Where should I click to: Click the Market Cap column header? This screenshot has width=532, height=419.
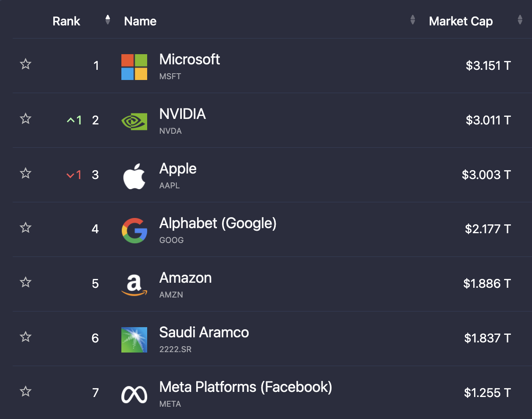pos(461,21)
